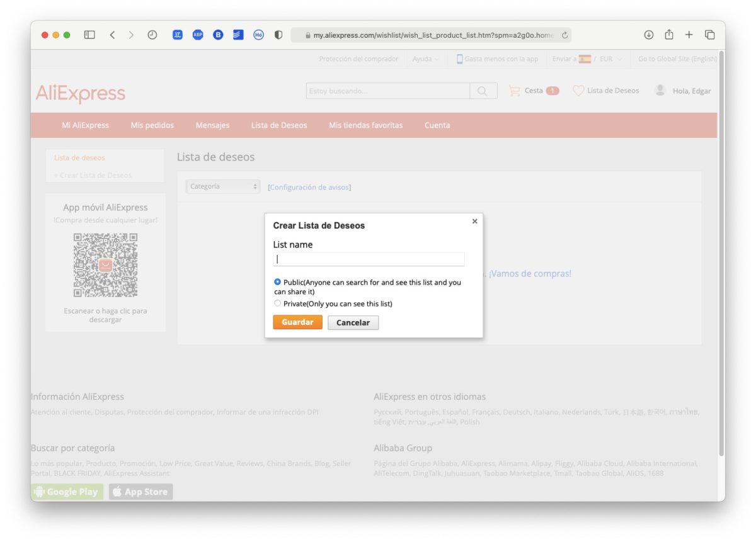
Task: Open the privacy shield report icon
Action: pyautogui.click(x=278, y=35)
